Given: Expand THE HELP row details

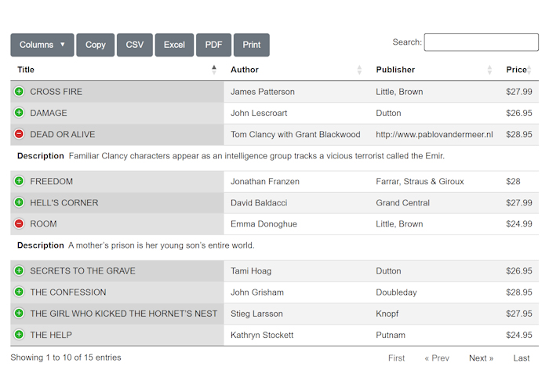Looking at the screenshot, I should [19, 335].
